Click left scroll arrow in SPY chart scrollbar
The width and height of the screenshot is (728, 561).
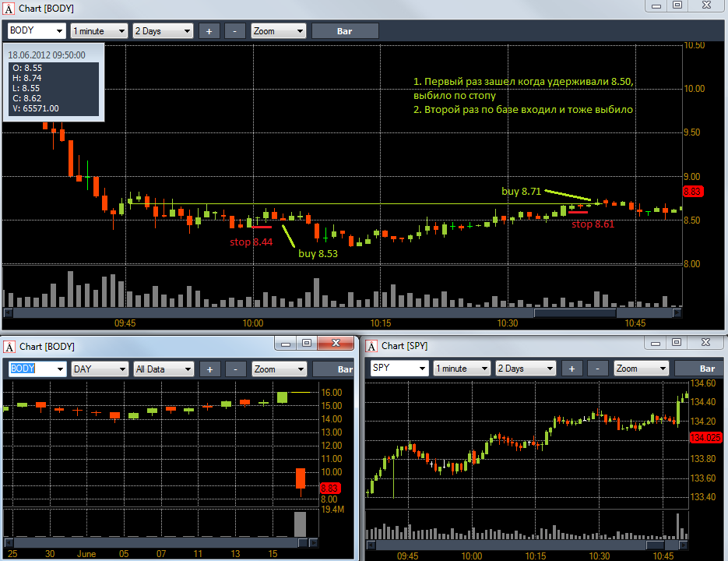tap(371, 545)
